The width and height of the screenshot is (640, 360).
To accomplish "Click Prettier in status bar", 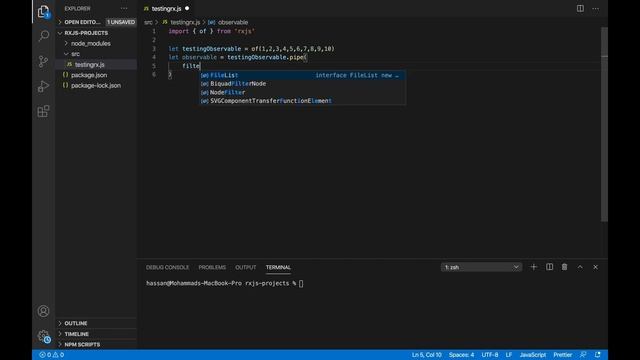I will pos(562,355).
